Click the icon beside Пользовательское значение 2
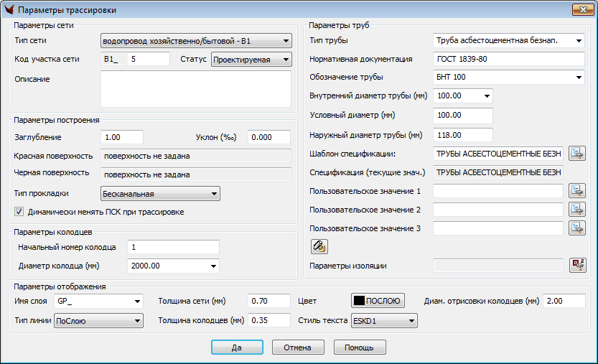The height and width of the screenshot is (364, 598). pyautogui.click(x=577, y=209)
